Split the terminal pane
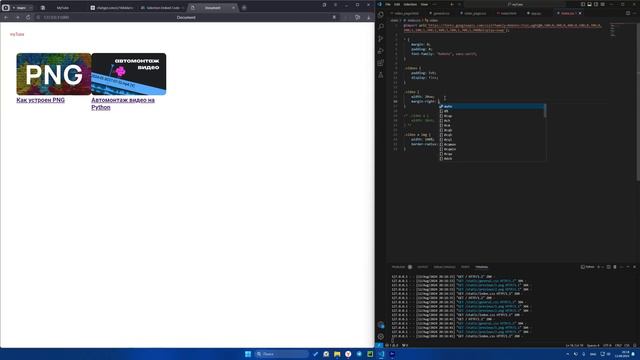The height and width of the screenshot is (360, 640). (609, 267)
